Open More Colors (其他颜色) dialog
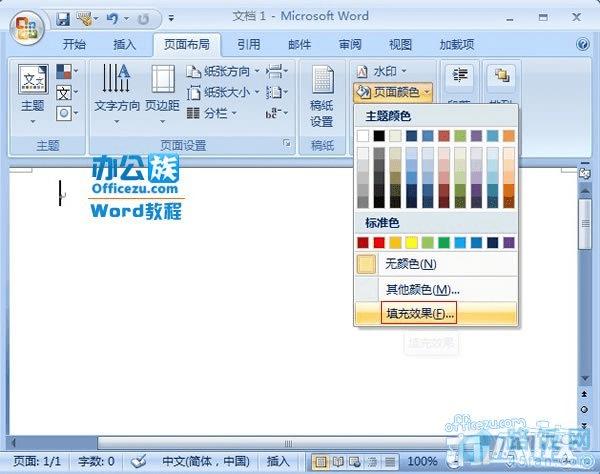Screen dimensions: 600x474 click(436, 290)
